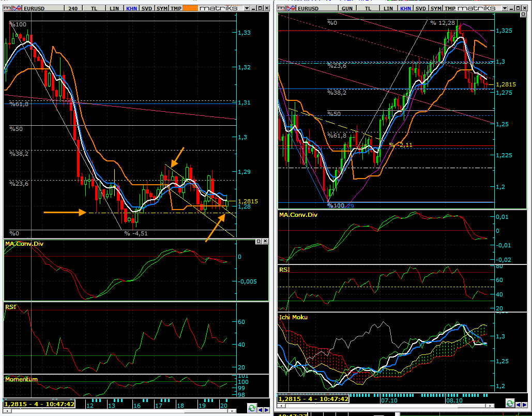
Task: Click the green refresh icon below the 240 chart
Action: click(252, 408)
